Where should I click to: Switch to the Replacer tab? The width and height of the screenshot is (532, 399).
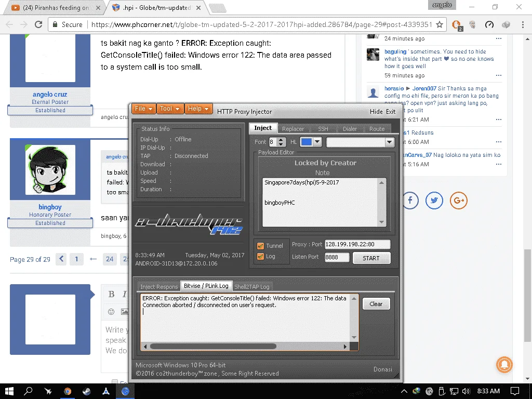[293, 129]
